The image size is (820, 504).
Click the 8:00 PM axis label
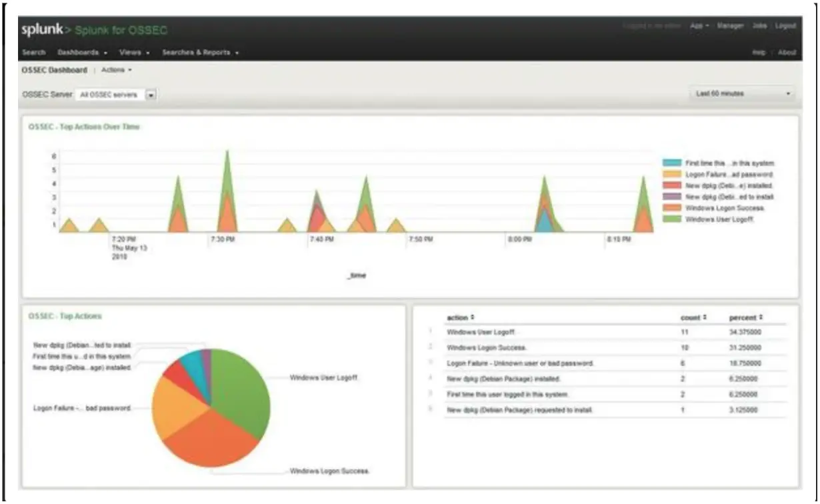pyautogui.click(x=519, y=239)
